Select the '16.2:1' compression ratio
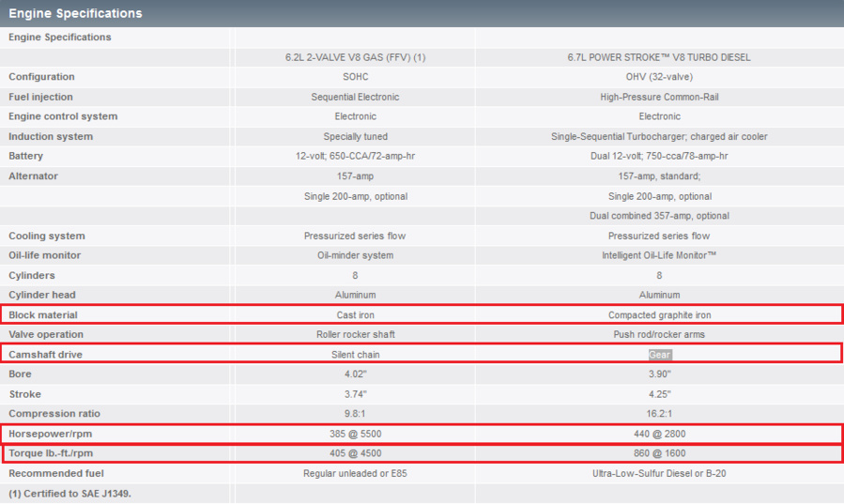This screenshot has width=844, height=504. pos(659,414)
